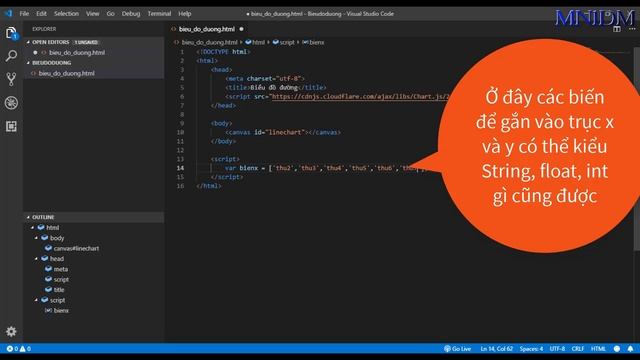Collapse the body node in Outline
The height and width of the screenshot is (360, 640).
tap(36, 238)
